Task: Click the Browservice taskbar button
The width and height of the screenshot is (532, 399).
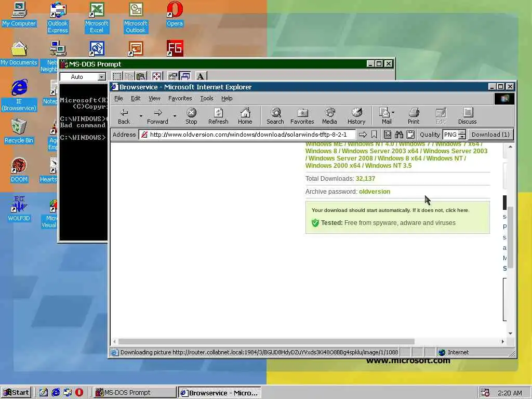Action: point(220,393)
